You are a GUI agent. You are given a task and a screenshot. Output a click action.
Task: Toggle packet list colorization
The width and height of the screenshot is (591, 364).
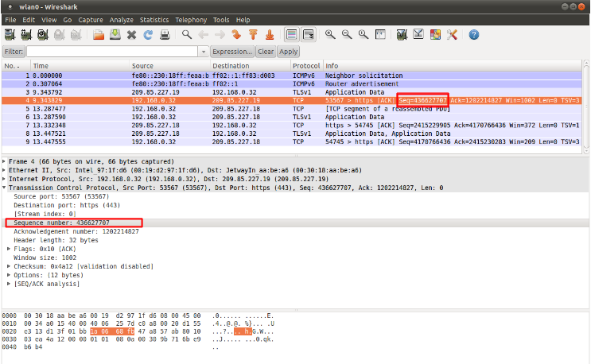point(291,35)
